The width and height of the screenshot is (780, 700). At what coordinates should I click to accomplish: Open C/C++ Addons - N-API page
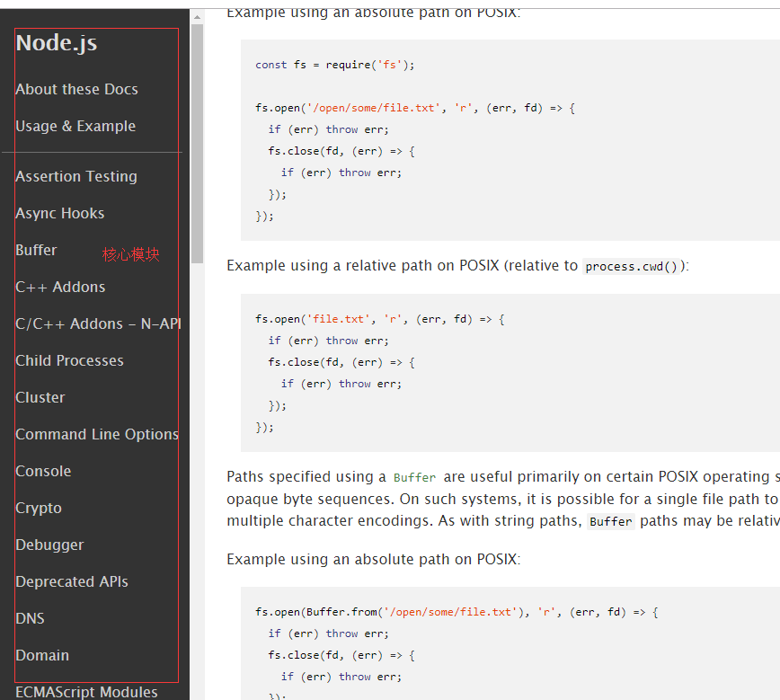(x=98, y=323)
